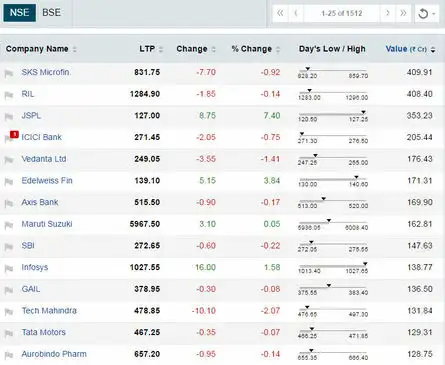Go to the next page of results
Screen dimensions: 445x365
tap(388, 13)
